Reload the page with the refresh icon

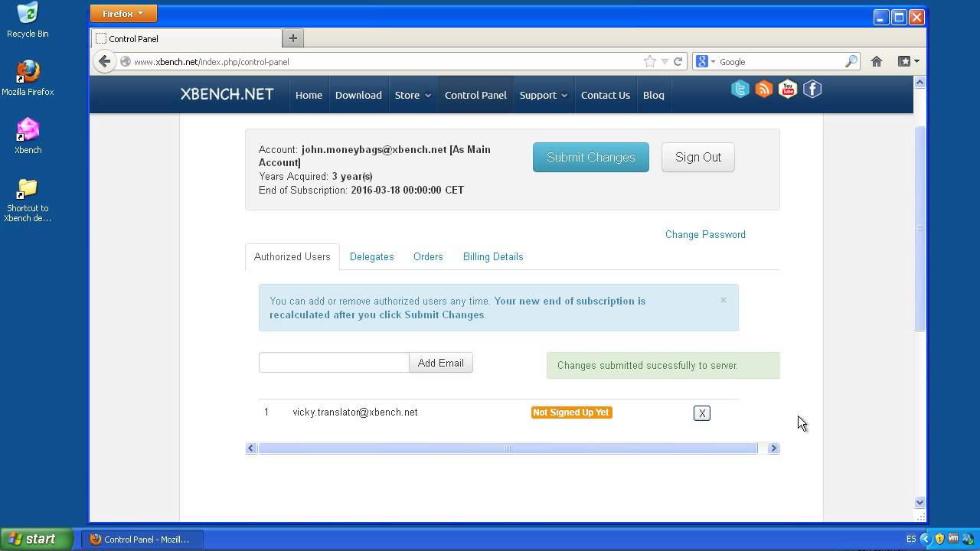click(678, 61)
